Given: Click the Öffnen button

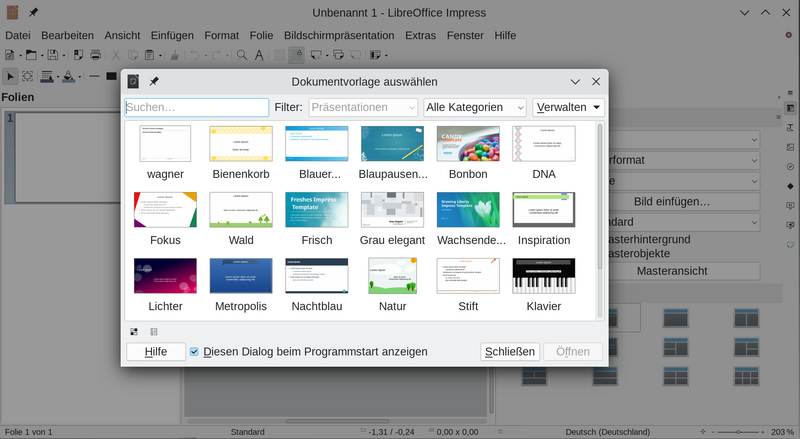Looking at the screenshot, I should [x=572, y=352].
